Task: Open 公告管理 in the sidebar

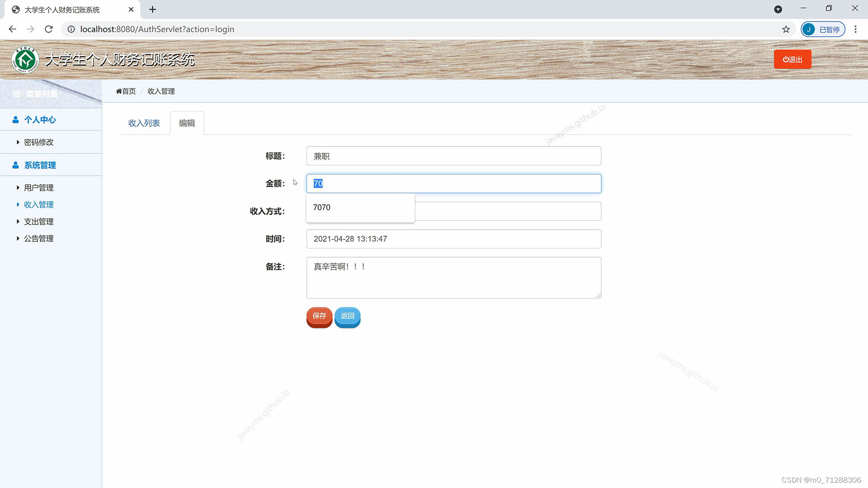Action: pyautogui.click(x=38, y=238)
